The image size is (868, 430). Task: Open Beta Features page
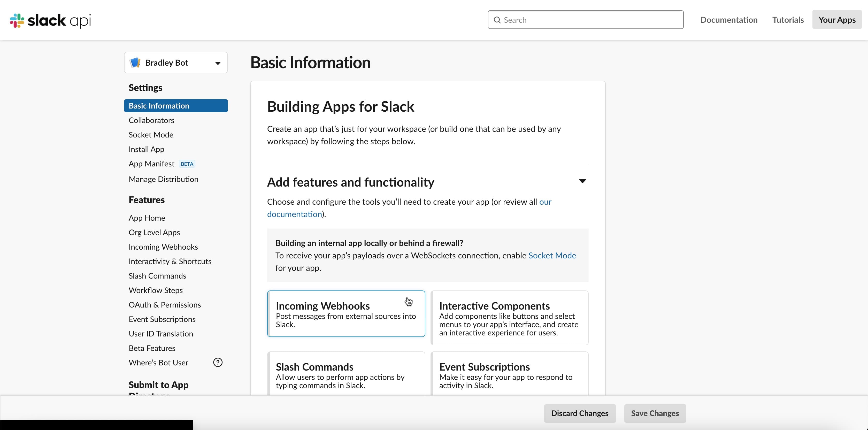pos(152,348)
